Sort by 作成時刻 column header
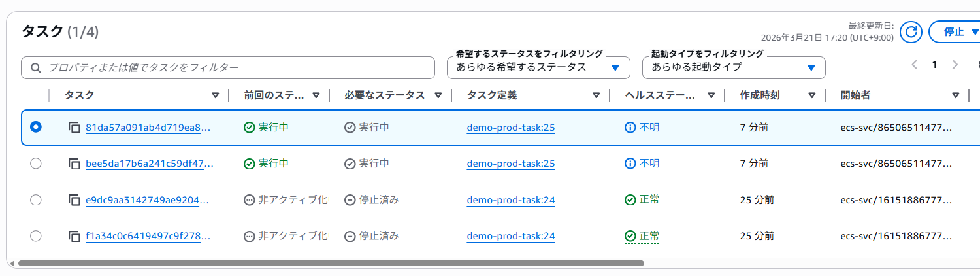This screenshot has width=980, height=276. 811,95
